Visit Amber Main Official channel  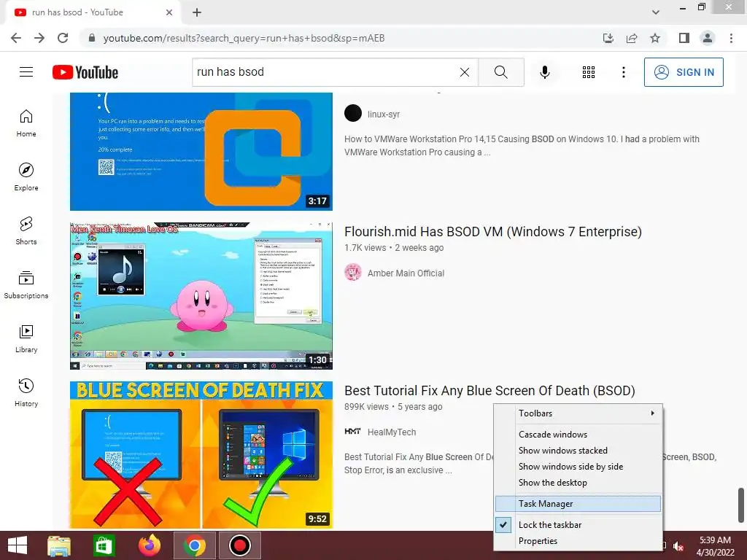click(406, 273)
